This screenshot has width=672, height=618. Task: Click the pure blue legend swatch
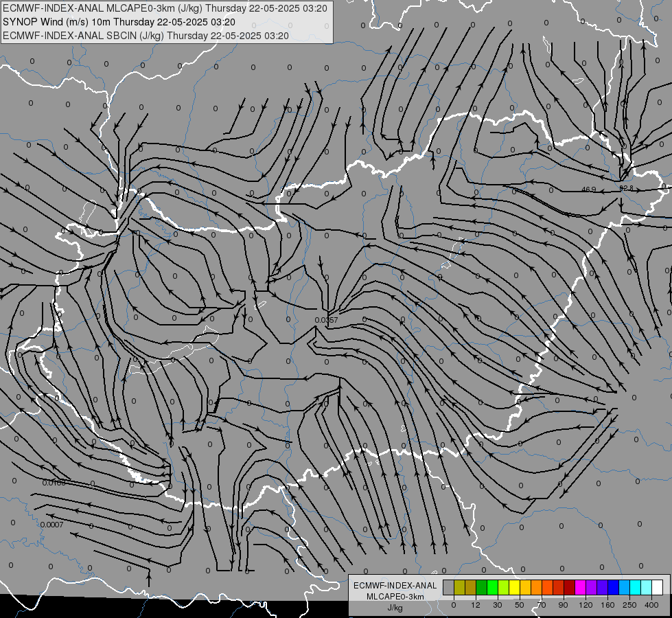tap(613, 588)
